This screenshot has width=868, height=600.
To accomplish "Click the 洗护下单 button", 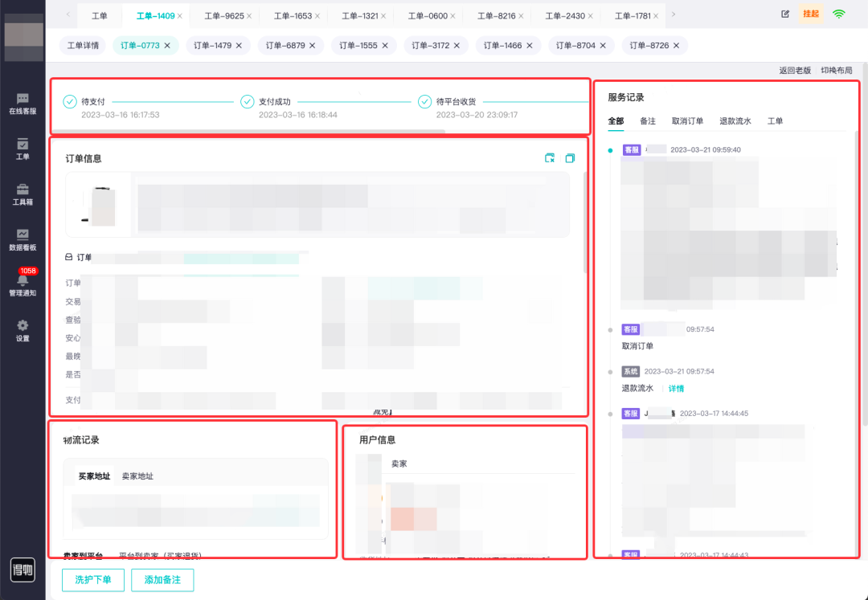I will pos(93,580).
